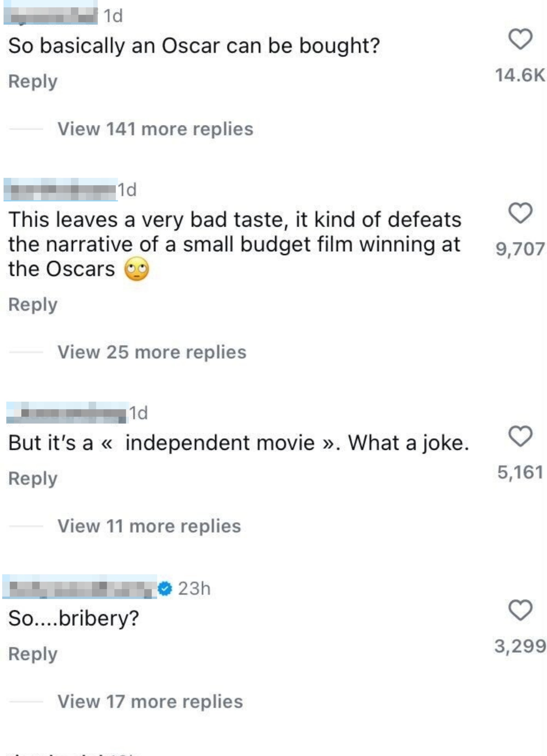Expand "View 11 more replies"
The width and height of the screenshot is (547, 756).
149,526
